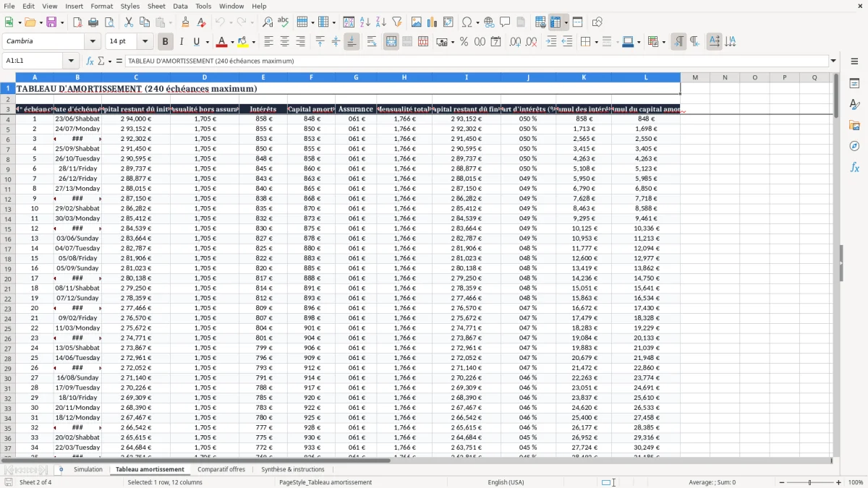
Task: Click Export as PDF icon
Action: click(x=77, y=22)
